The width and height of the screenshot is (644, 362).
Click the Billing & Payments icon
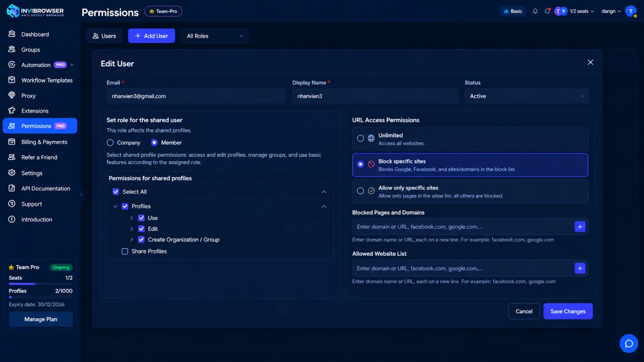click(12, 142)
